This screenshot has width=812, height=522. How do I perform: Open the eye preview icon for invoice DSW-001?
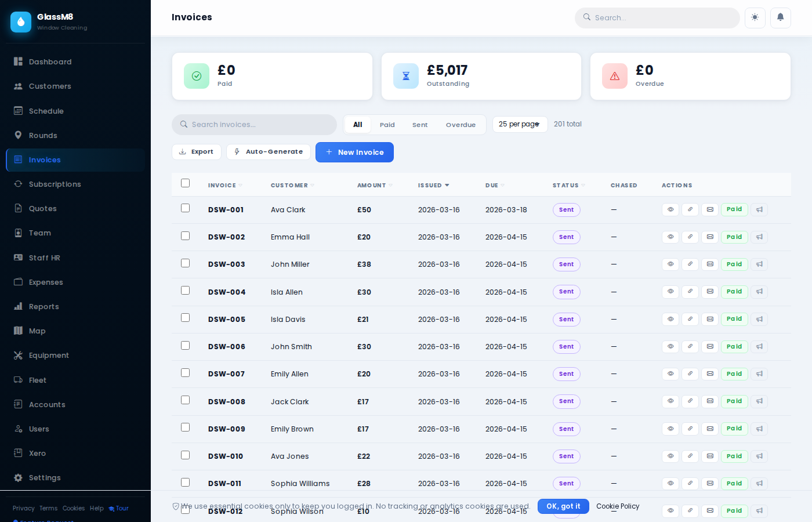point(670,209)
